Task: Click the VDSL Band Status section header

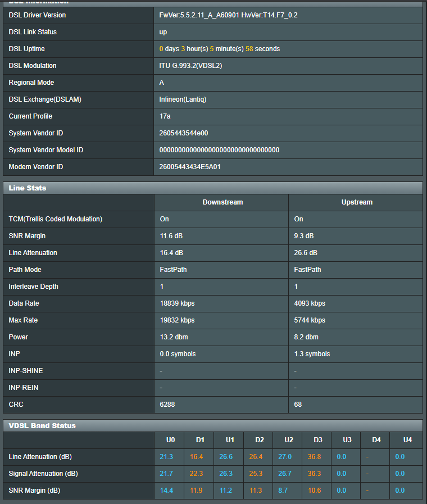Action: point(42,425)
